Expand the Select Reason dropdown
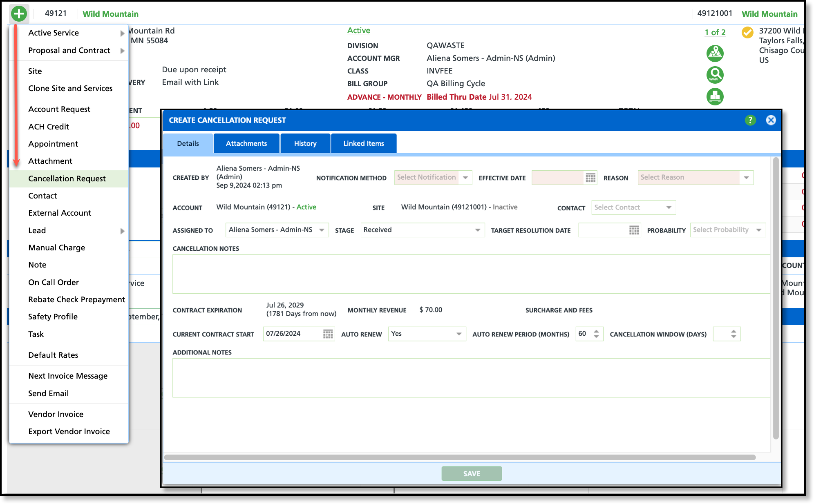The width and height of the screenshot is (814, 504). pyautogui.click(x=746, y=178)
